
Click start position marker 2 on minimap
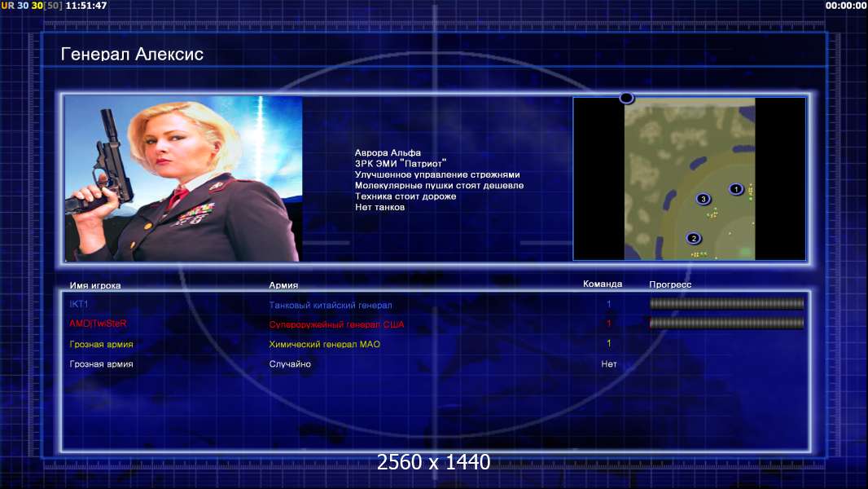[694, 238]
